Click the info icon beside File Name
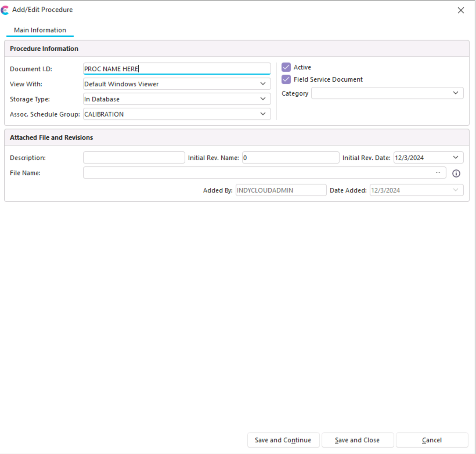The image size is (476, 454). pyautogui.click(x=456, y=174)
